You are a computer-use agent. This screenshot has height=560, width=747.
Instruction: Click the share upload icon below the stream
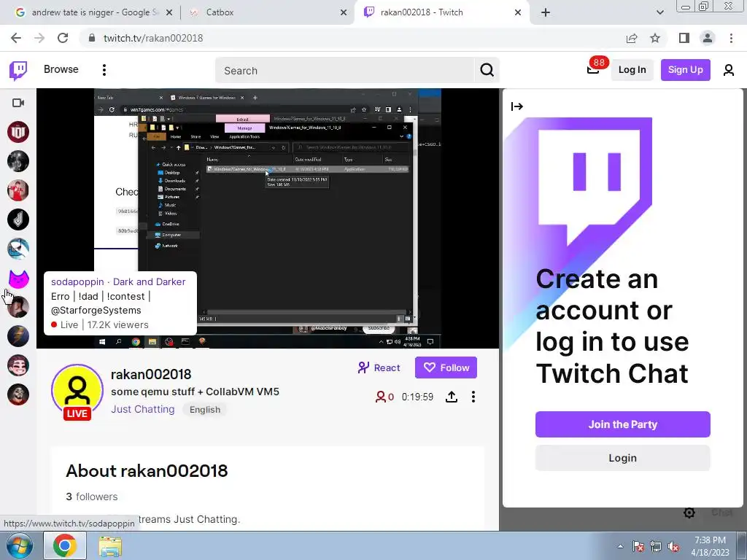[451, 397]
